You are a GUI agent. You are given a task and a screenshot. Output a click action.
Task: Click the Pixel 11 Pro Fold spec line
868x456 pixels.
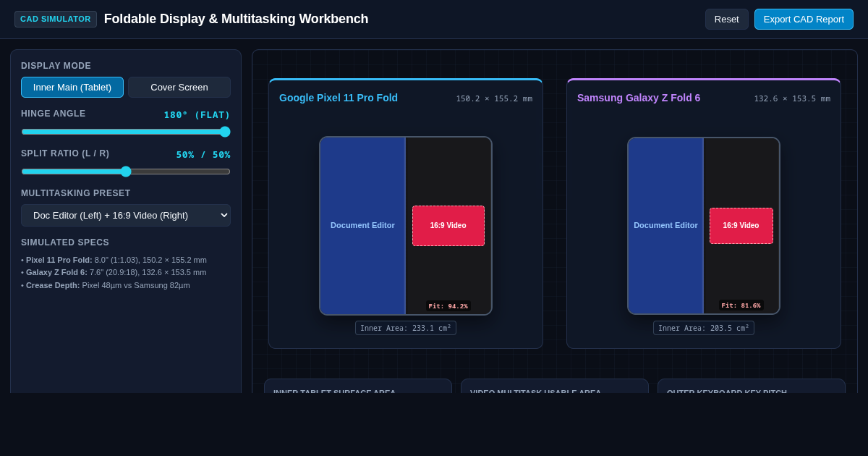(x=114, y=260)
